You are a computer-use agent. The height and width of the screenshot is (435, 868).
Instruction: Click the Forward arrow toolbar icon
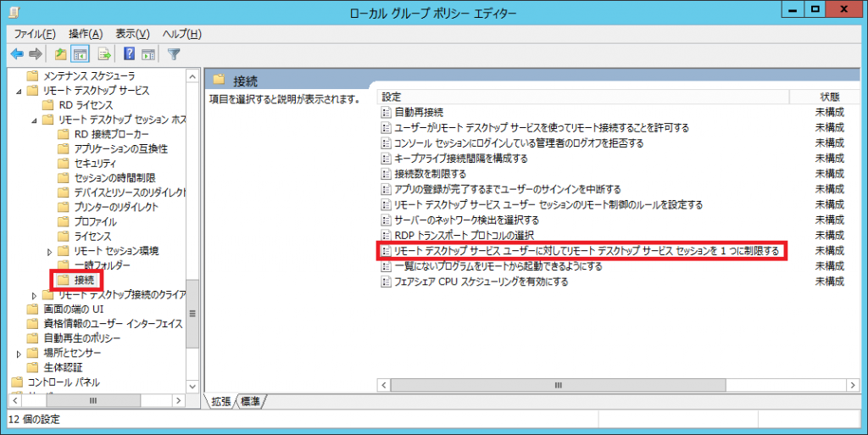point(36,54)
